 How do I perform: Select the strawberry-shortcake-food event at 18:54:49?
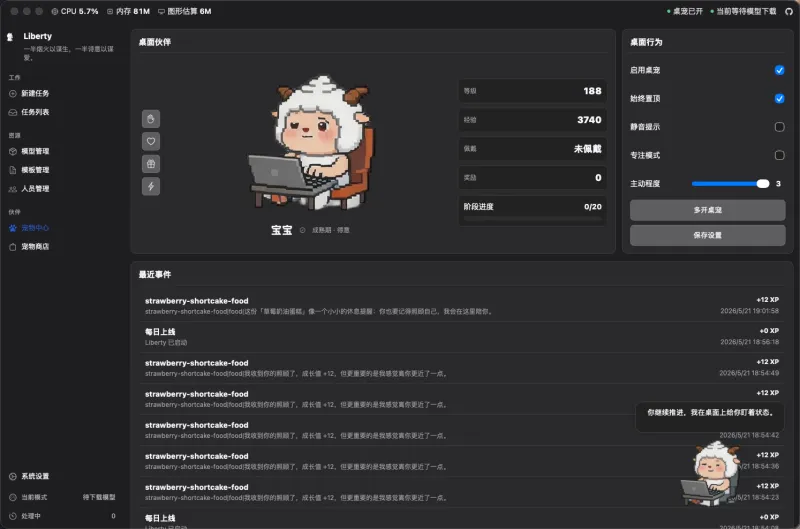[x=461, y=368]
